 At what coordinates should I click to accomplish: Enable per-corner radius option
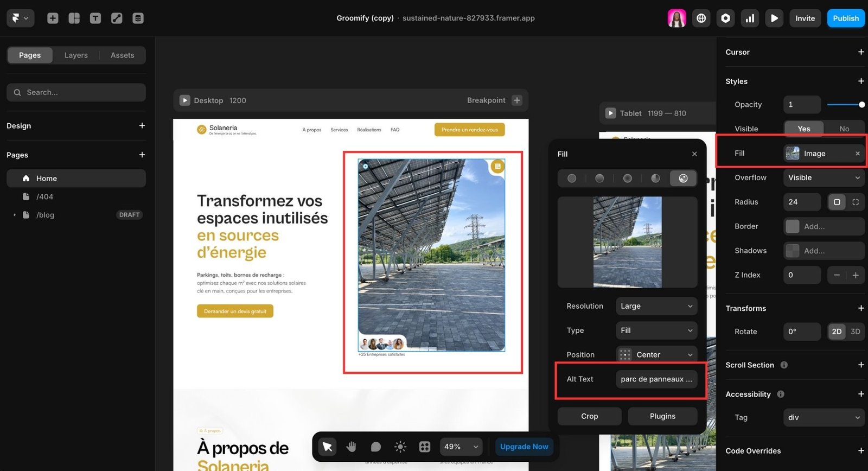[x=856, y=202]
